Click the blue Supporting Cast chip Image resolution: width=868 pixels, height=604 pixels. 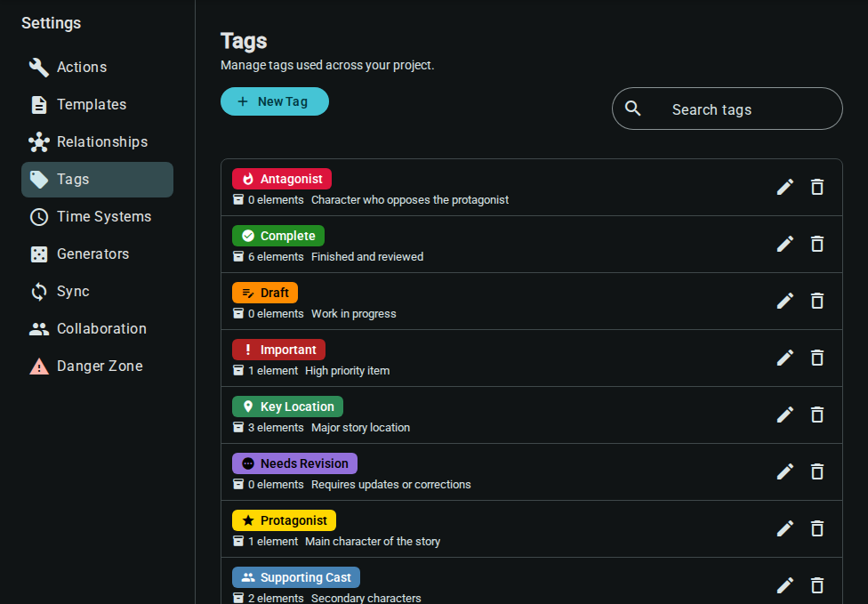(296, 577)
